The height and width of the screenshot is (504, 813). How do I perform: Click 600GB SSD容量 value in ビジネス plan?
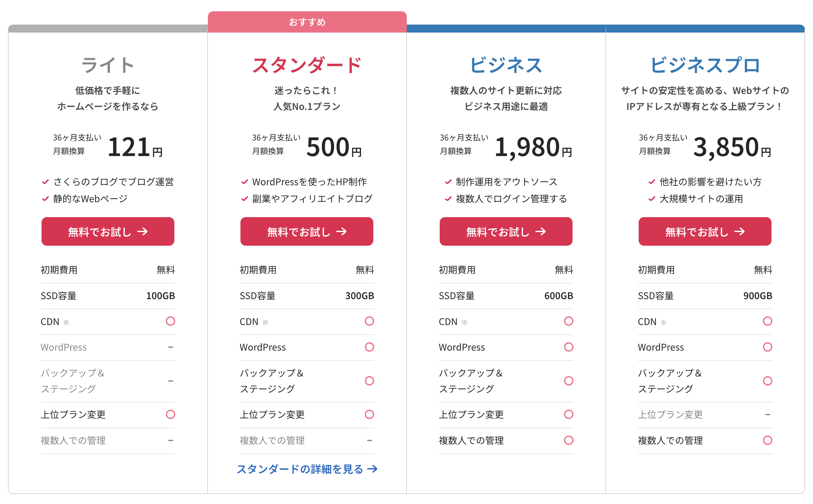pos(558,296)
